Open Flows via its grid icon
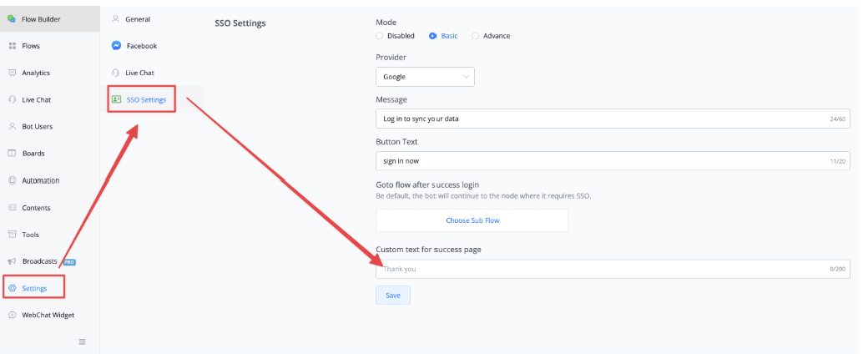This screenshot has width=868, height=359. (x=12, y=46)
